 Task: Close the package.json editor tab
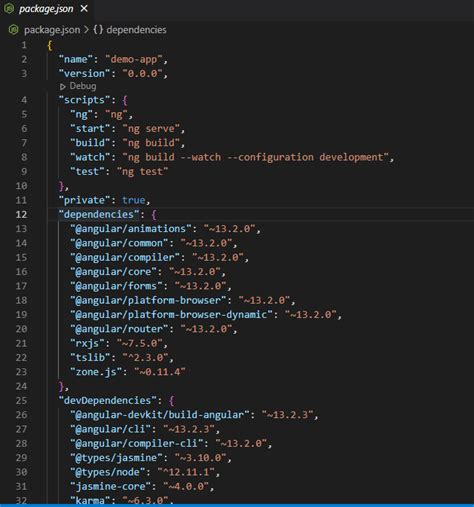point(84,8)
